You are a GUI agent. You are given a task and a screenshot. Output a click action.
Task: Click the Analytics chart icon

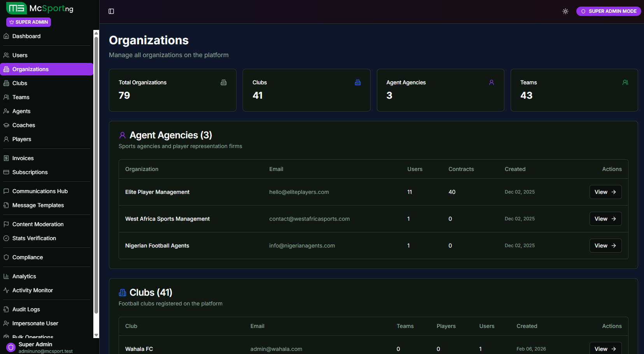coord(6,276)
